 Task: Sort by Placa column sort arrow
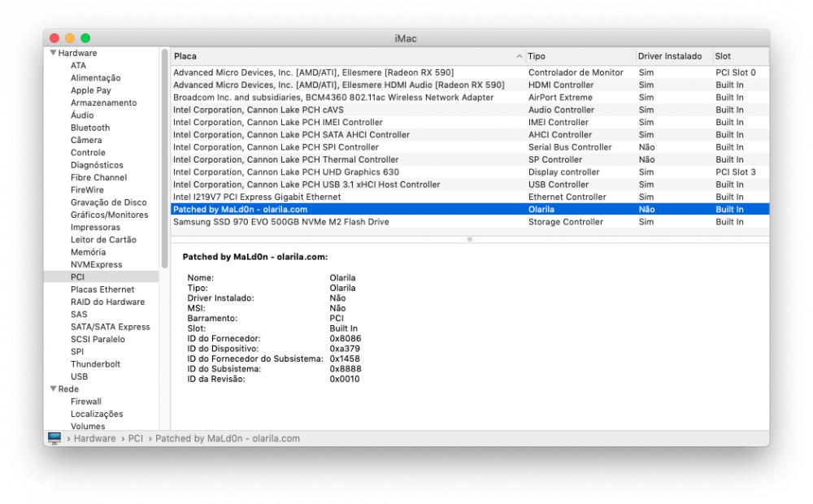click(519, 56)
